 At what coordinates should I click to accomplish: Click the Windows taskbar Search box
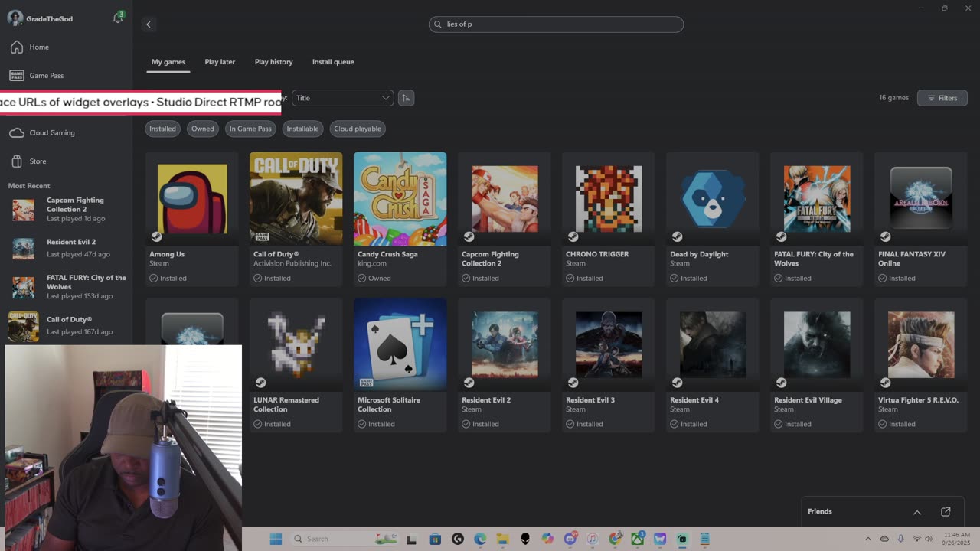tap(343, 539)
